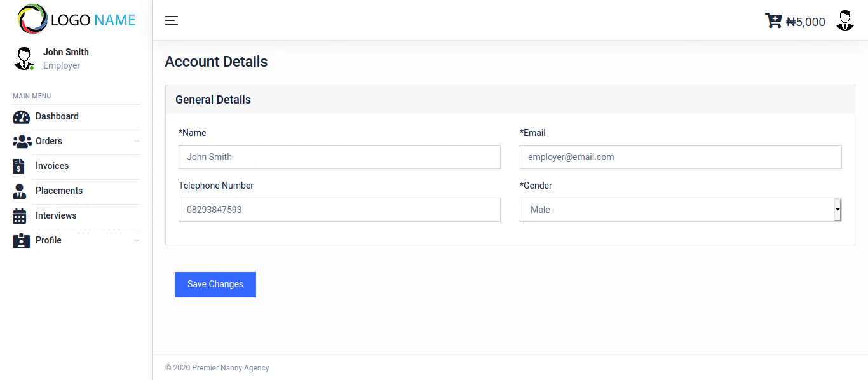The height and width of the screenshot is (380, 868).
Task: Click the Invoices document icon
Action: click(x=19, y=166)
